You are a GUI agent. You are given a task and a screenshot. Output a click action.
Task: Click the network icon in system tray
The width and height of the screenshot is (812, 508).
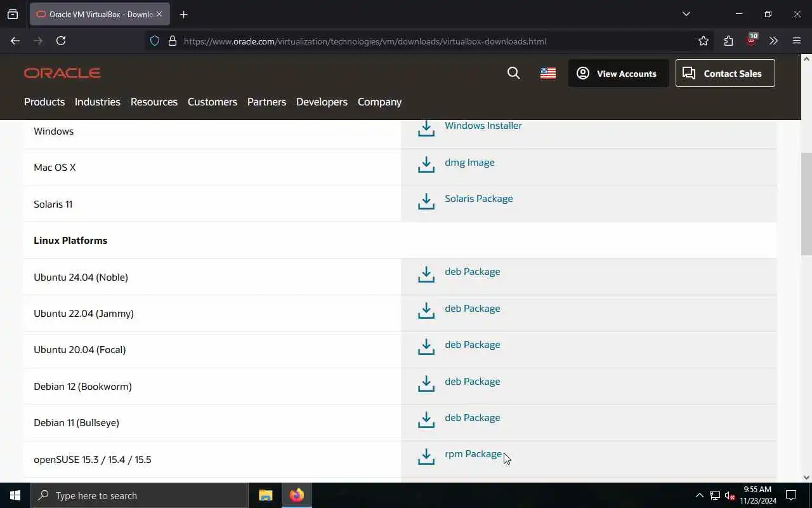coord(715,495)
